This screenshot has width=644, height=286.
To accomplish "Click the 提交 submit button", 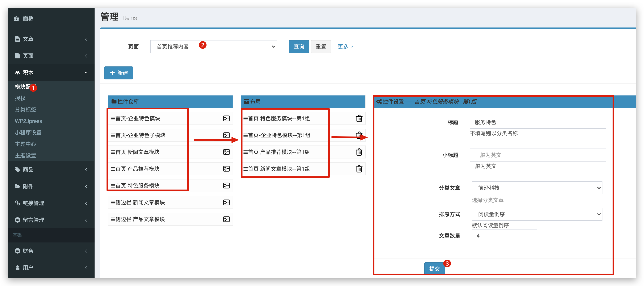I will click(x=434, y=268).
